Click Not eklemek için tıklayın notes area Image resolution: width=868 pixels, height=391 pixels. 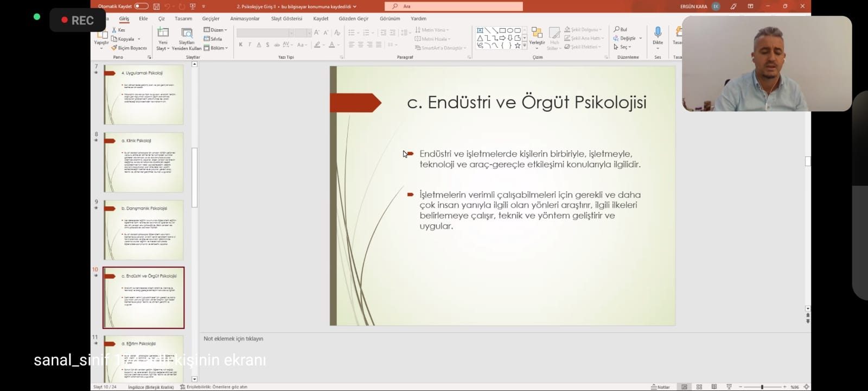(233, 338)
